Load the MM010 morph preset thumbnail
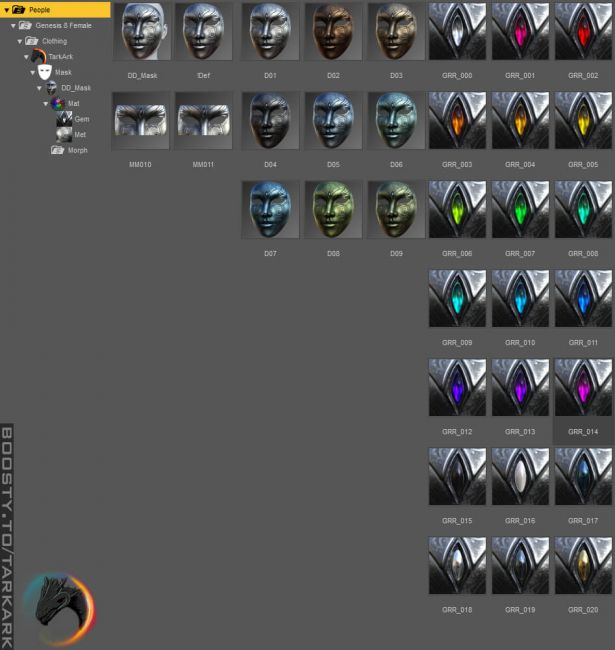 pyautogui.click(x=140, y=121)
